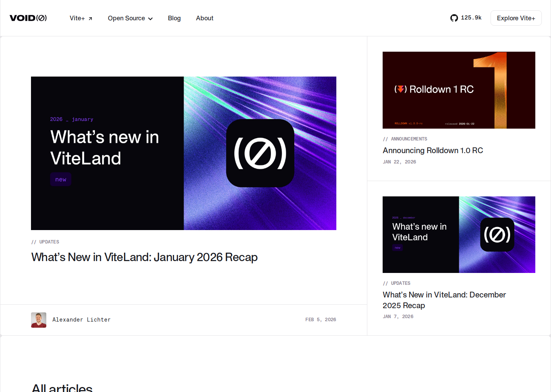Open the December ViteLand recap thumbnail
This screenshot has width=551, height=392.
pyautogui.click(x=459, y=234)
